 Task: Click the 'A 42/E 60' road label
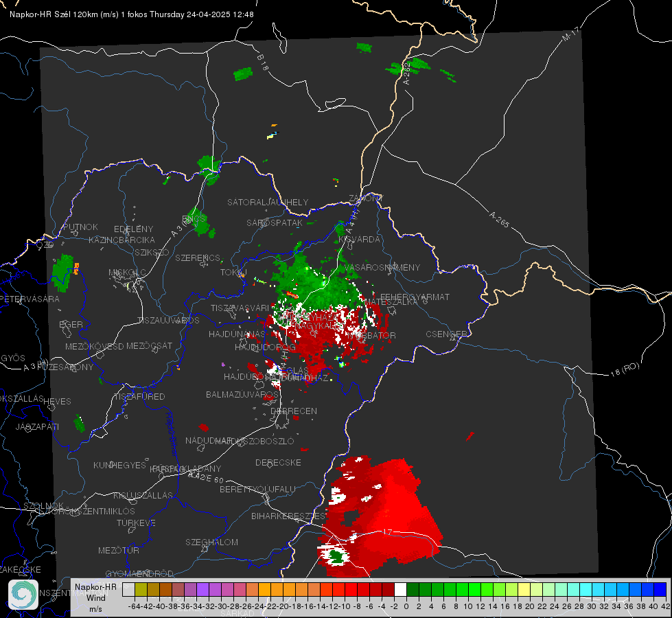[206, 477]
